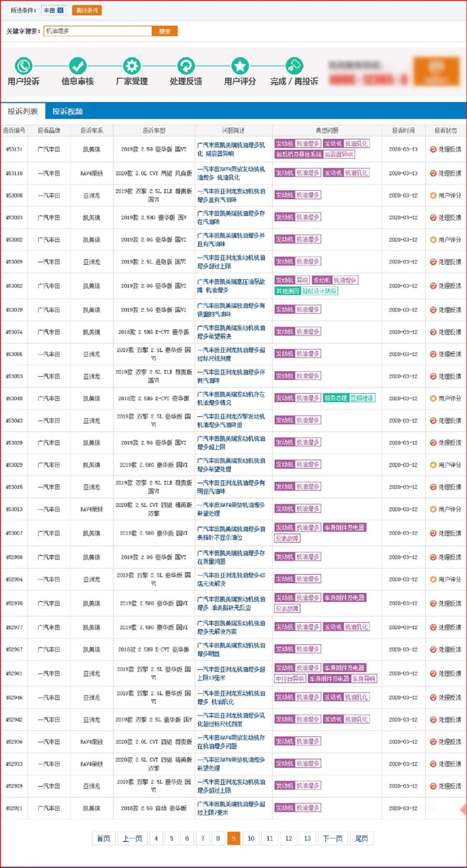Focus the keyword search input field
Screen dimensions: 467x868
tap(98, 31)
